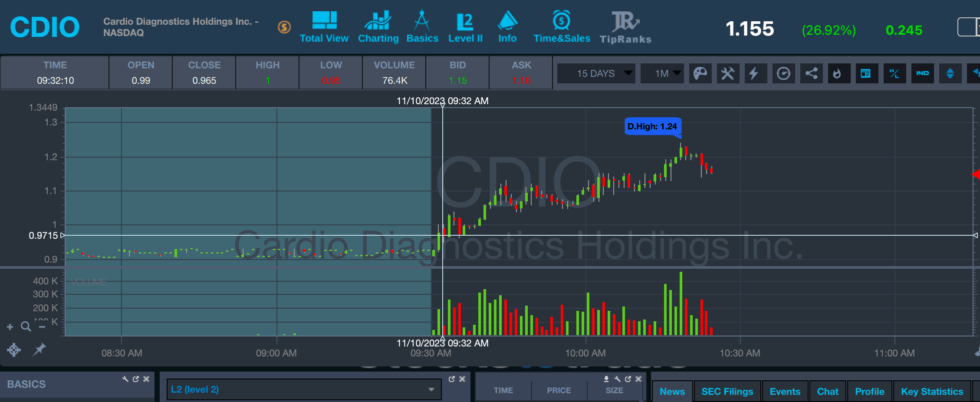The width and height of the screenshot is (980, 402).
Task: Pop out the L2 (level 2) panel
Action: click(x=452, y=379)
